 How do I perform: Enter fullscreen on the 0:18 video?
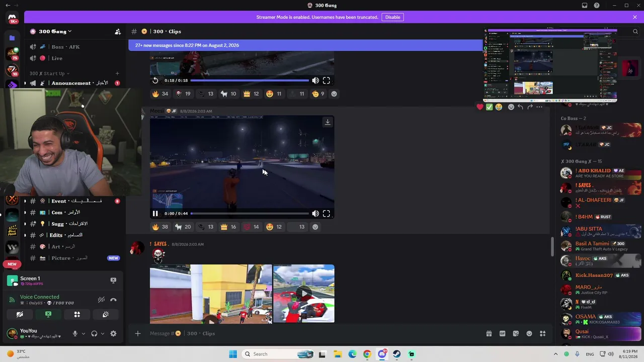click(327, 80)
